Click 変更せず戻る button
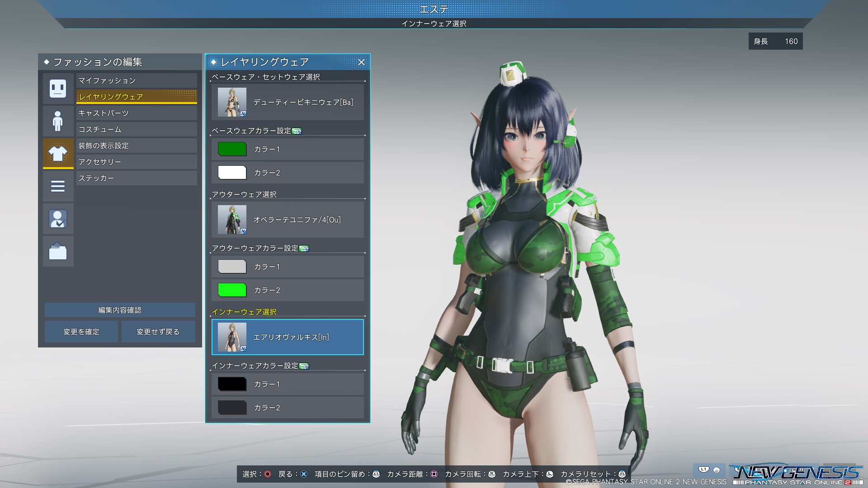The height and width of the screenshot is (488, 868). pos(158,332)
